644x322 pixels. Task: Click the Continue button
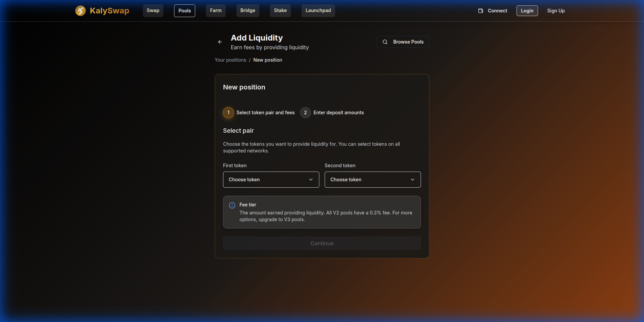pos(322,243)
